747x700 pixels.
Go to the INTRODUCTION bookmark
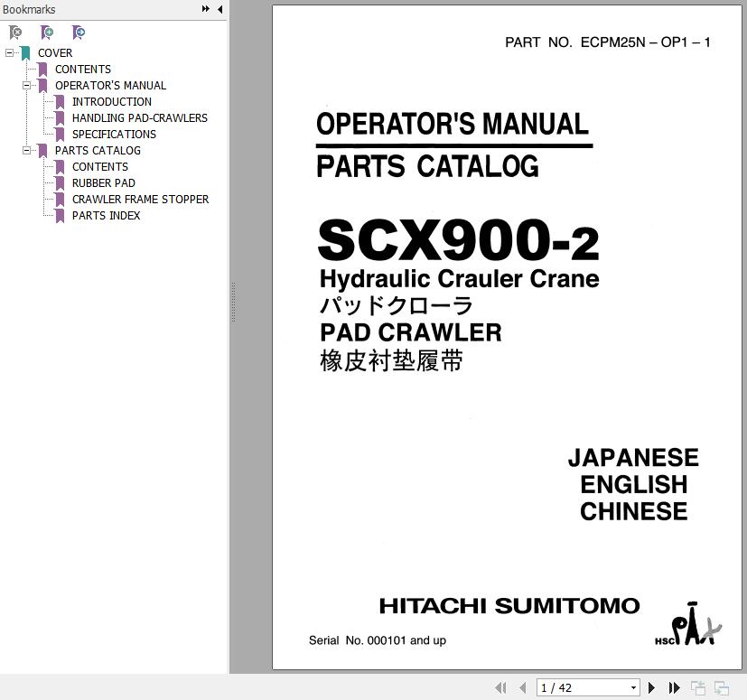[x=112, y=101]
